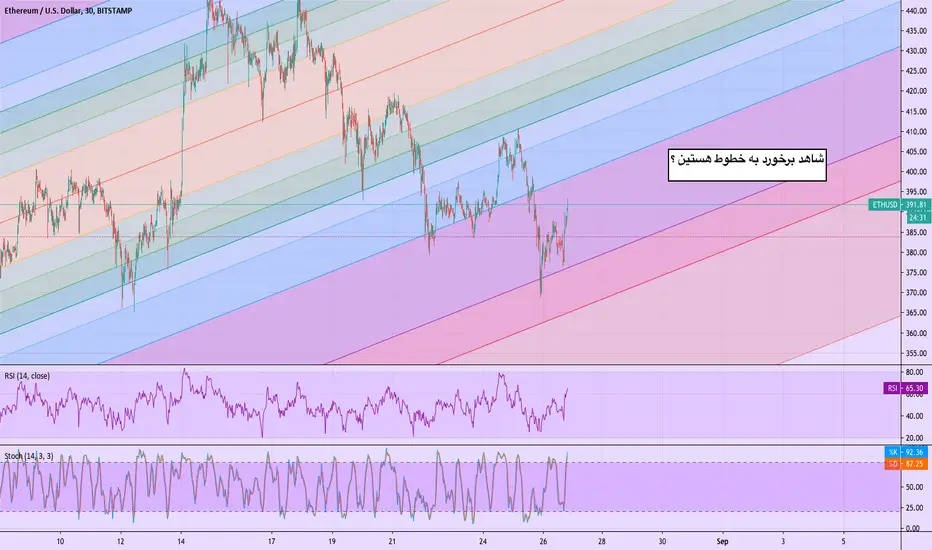Click the 395.00 price scale label
Image resolution: width=932 pixels, height=550 pixels.
[x=916, y=192]
